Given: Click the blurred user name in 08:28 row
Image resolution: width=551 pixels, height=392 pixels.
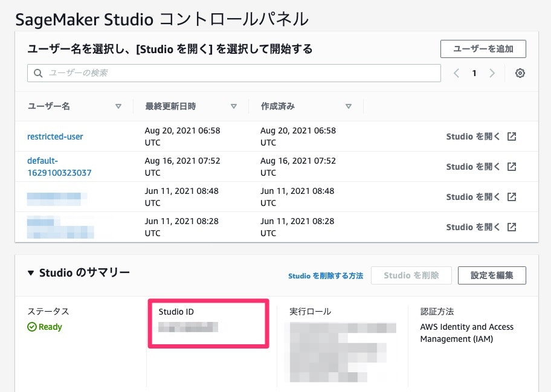Looking at the screenshot, I should [x=60, y=228].
